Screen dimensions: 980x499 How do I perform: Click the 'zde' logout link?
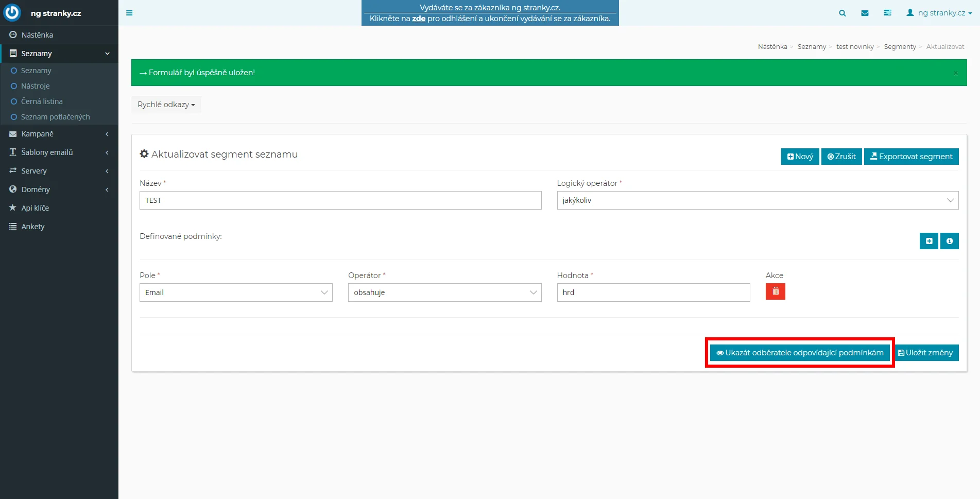coord(418,19)
